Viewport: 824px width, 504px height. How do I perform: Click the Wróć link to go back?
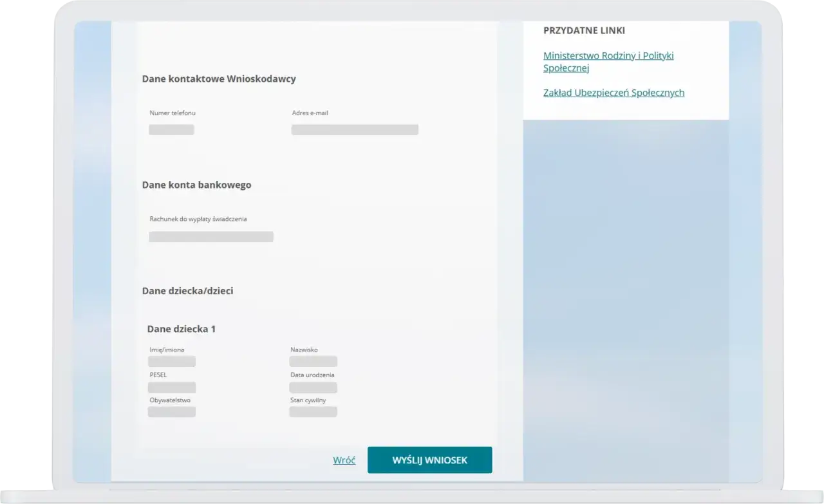tap(344, 460)
